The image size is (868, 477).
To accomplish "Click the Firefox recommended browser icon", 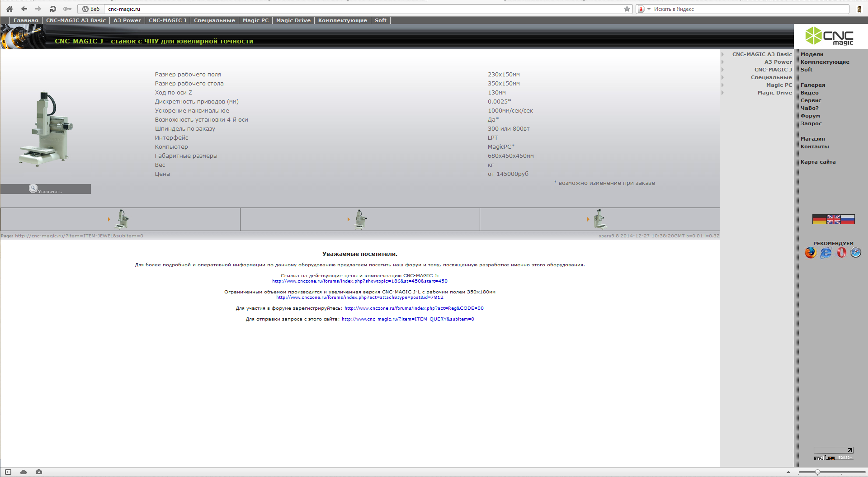I will (811, 253).
